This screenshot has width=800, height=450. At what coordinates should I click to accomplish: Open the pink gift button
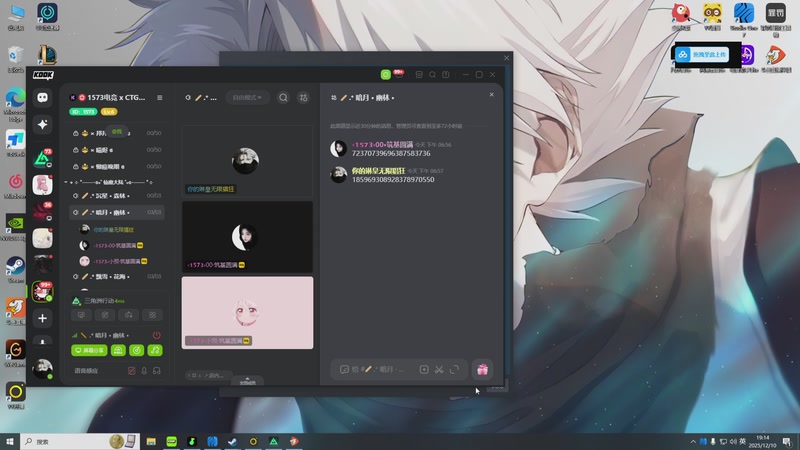(482, 369)
